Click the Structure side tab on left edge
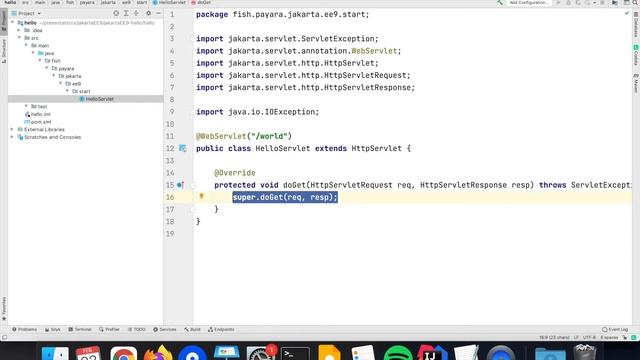640x360 pixels. coord(4,51)
